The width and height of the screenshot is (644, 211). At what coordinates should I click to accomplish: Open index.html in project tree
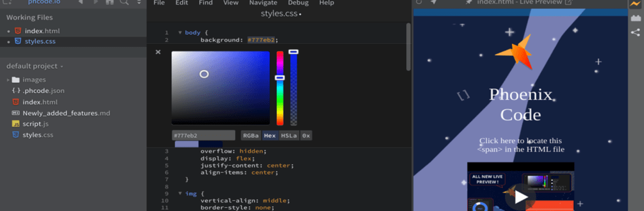click(40, 102)
